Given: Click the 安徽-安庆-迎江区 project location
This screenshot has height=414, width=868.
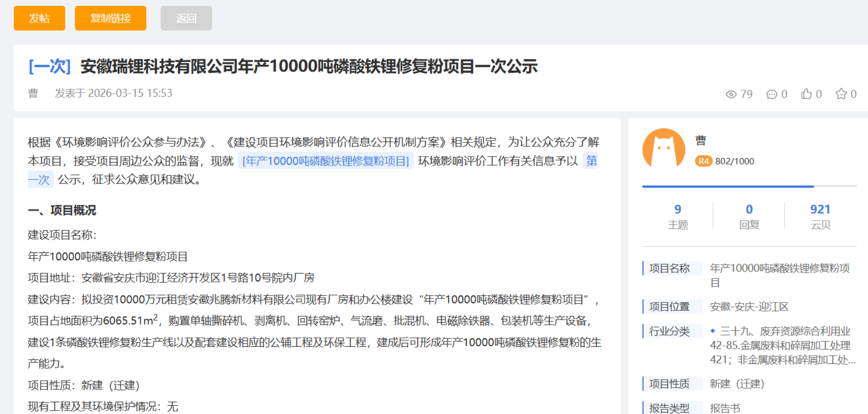Looking at the screenshot, I should (749, 307).
